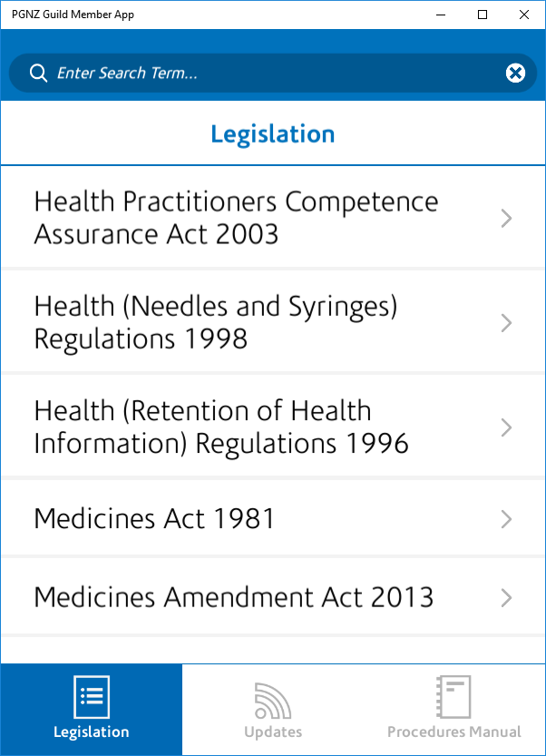Expand chevron beside Health Practitioners Competence Assurance Act
546x756 pixels.
coord(507,218)
